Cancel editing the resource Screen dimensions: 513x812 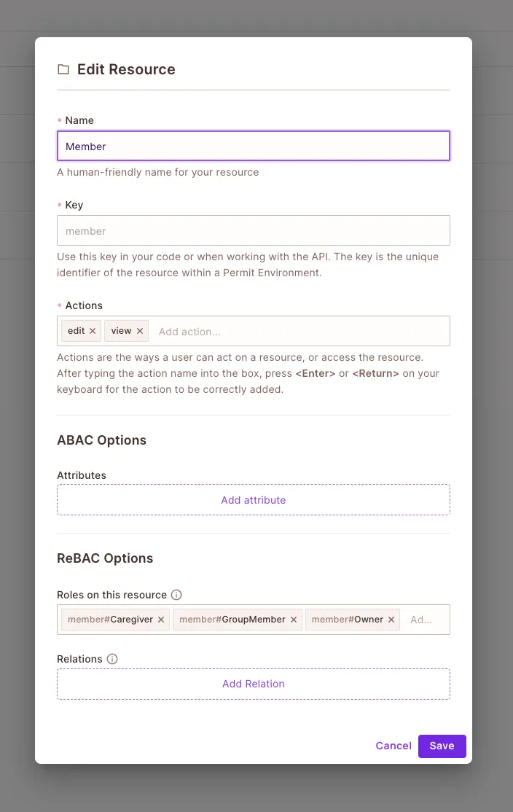point(393,746)
